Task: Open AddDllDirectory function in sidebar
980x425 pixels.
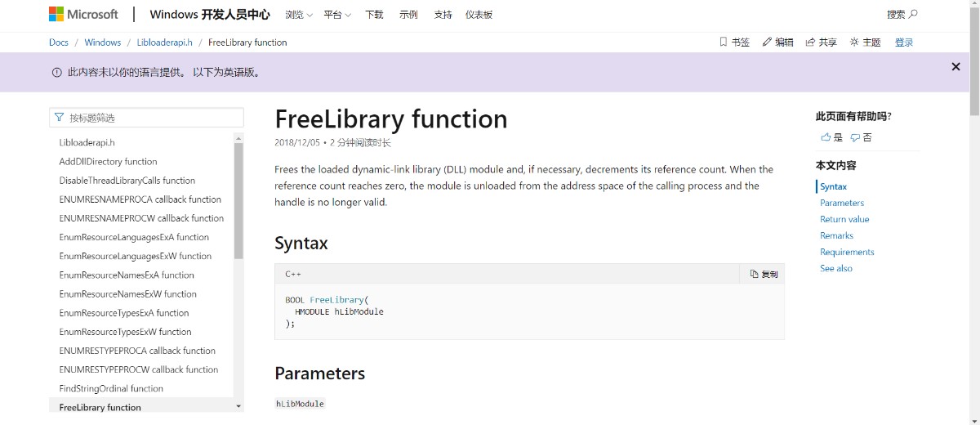Action: point(108,162)
